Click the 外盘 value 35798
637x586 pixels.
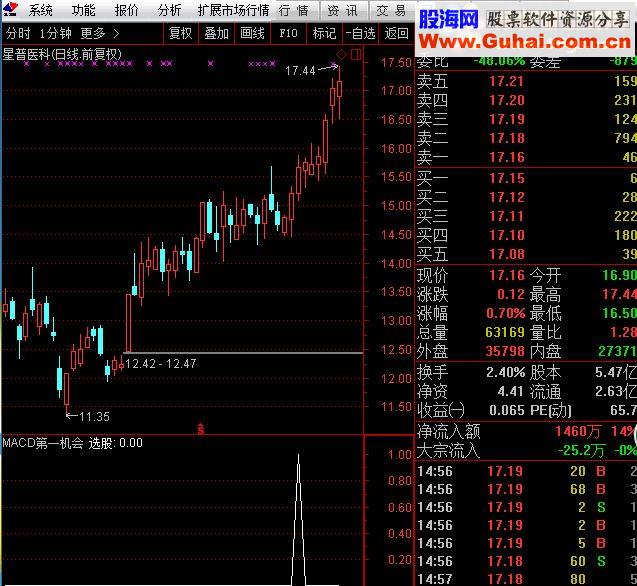point(505,351)
